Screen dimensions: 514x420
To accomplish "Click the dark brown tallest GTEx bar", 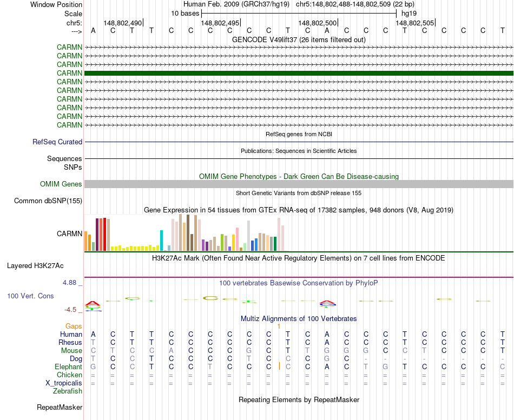I will pos(188,232).
